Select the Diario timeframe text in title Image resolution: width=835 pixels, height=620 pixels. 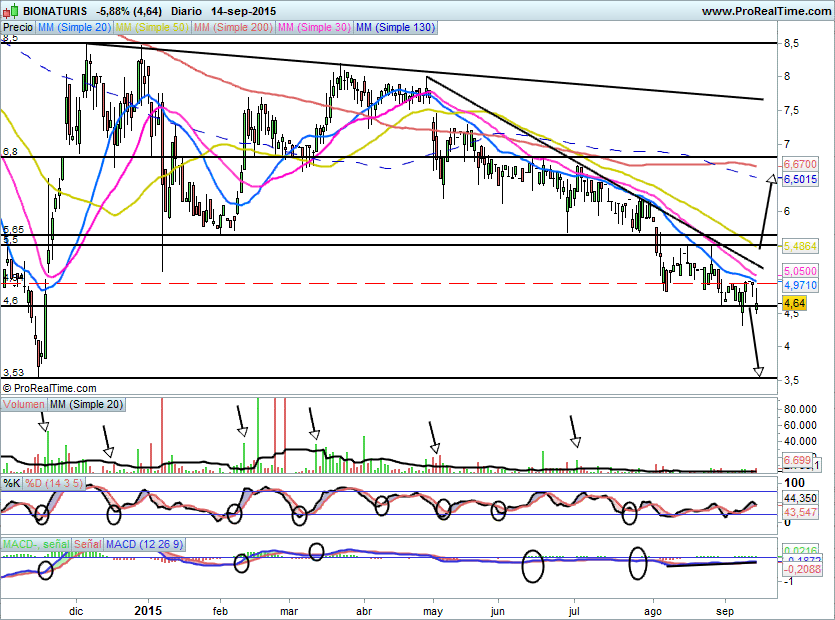point(186,11)
